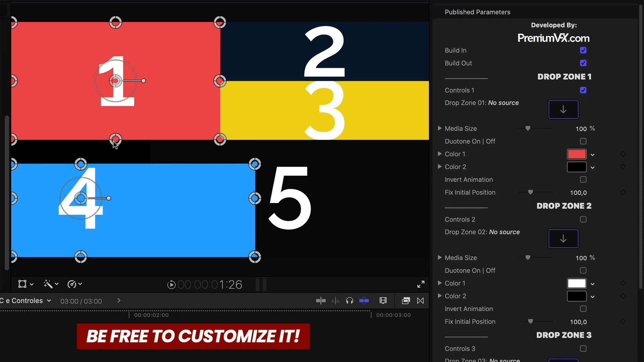Show the transitions browser icon
The height and width of the screenshot is (362, 644).
tap(420, 301)
